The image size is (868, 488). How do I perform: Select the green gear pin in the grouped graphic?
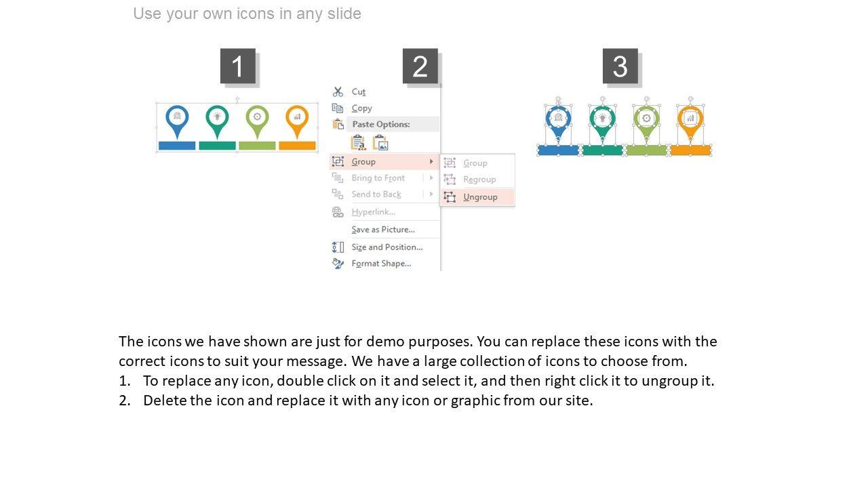257,121
